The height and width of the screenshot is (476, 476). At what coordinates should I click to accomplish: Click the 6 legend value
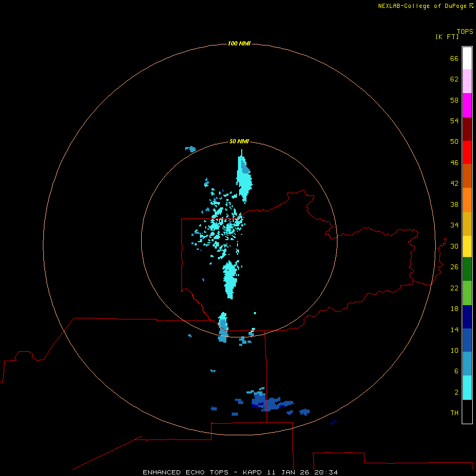tap(456, 371)
